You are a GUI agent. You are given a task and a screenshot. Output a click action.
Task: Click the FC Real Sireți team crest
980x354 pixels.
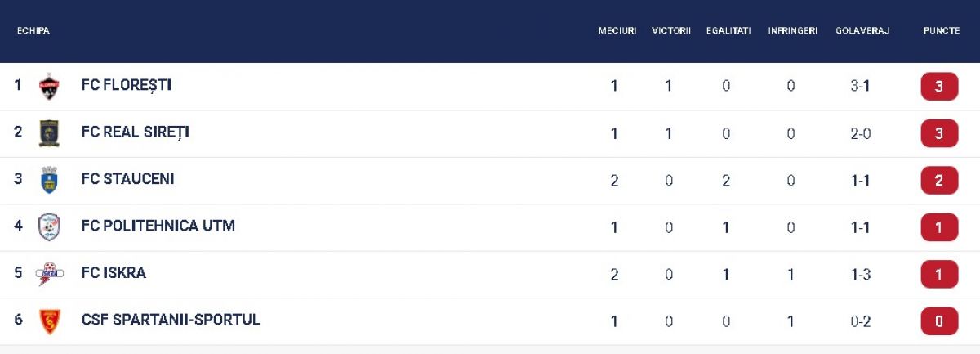pyautogui.click(x=49, y=133)
